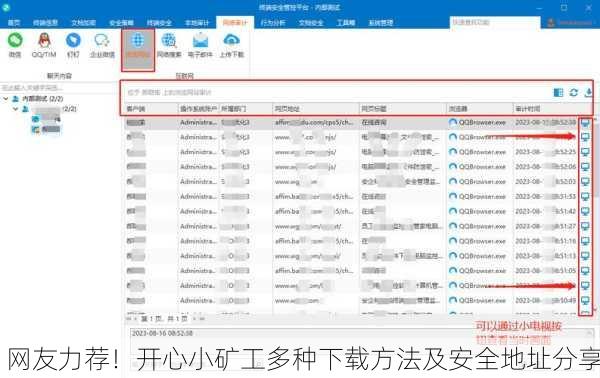Switch to the 行为分析 tab
This screenshot has height=378, width=600.
(x=272, y=23)
